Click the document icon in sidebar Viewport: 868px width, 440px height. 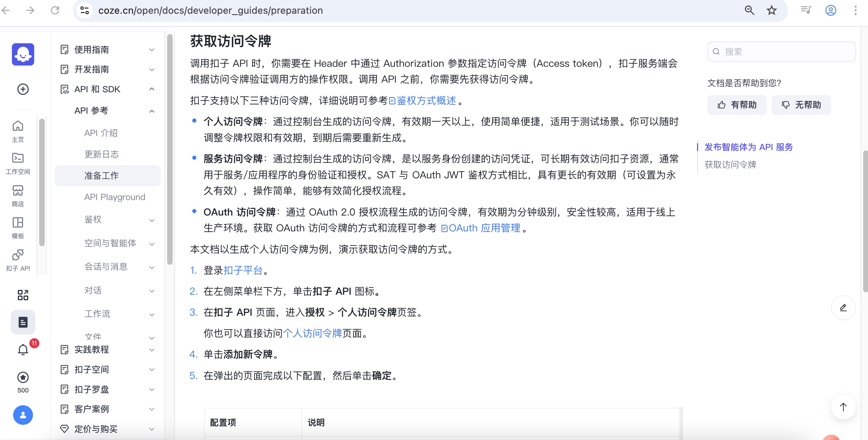pyautogui.click(x=23, y=322)
